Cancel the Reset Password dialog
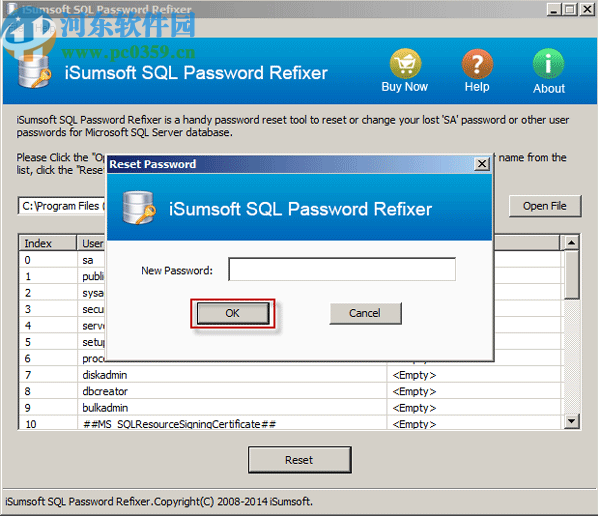Screen dimensions: 598x518 coord(365,313)
